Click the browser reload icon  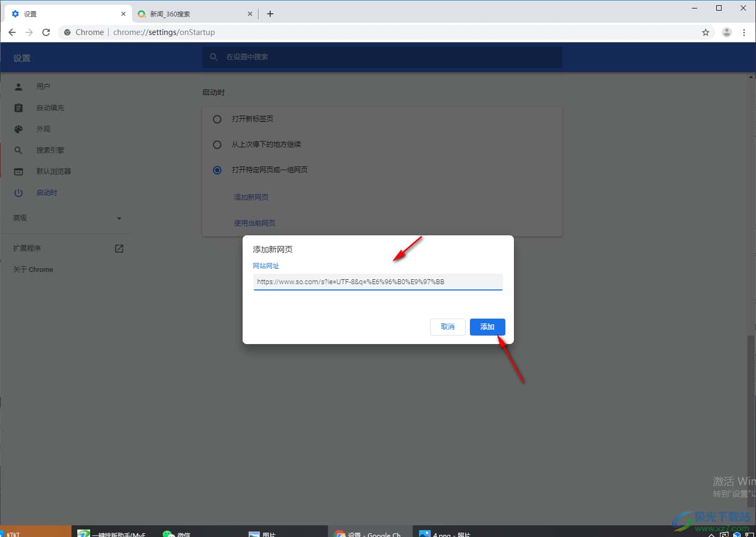pyautogui.click(x=46, y=32)
